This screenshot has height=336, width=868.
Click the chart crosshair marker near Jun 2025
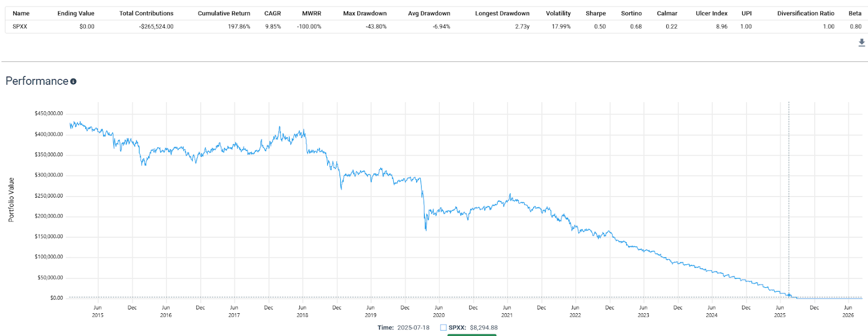(789, 295)
